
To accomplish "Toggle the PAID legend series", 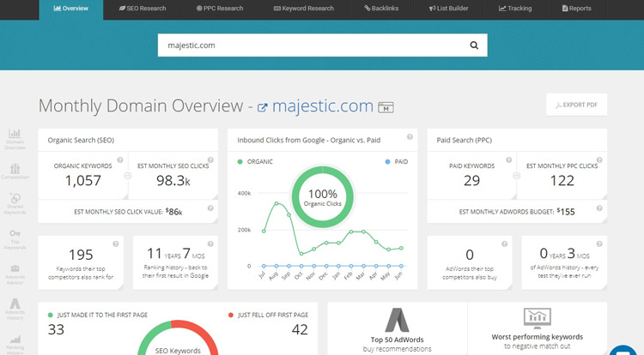I will click(397, 161).
